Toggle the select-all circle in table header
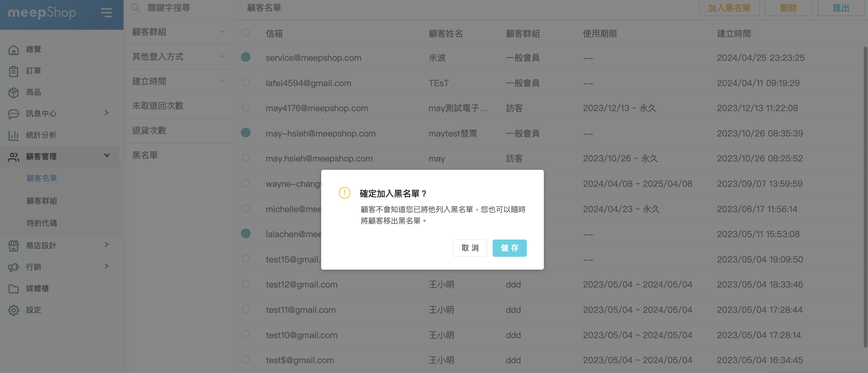Viewport: 868px width, 373px height. pos(246,33)
